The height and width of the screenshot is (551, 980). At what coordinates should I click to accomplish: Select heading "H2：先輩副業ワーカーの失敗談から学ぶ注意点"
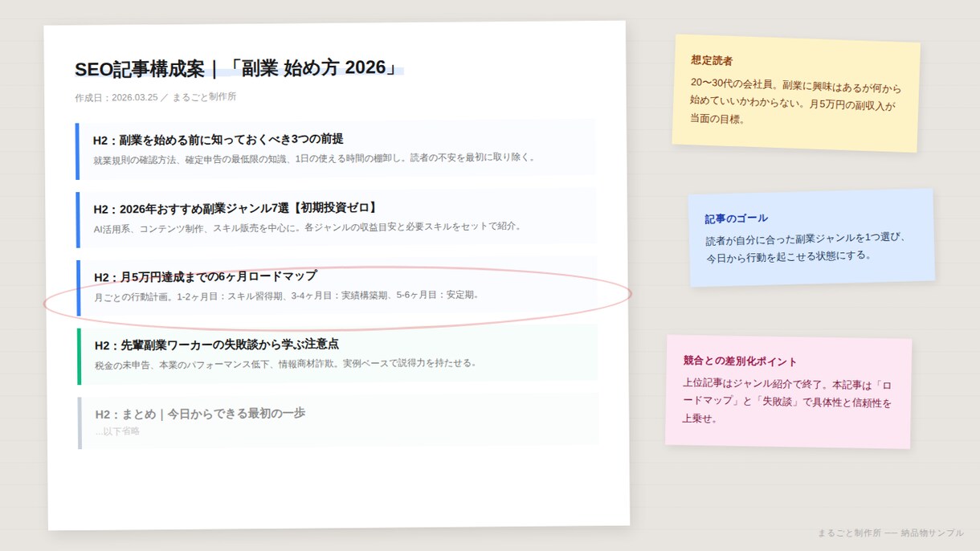[x=217, y=345]
